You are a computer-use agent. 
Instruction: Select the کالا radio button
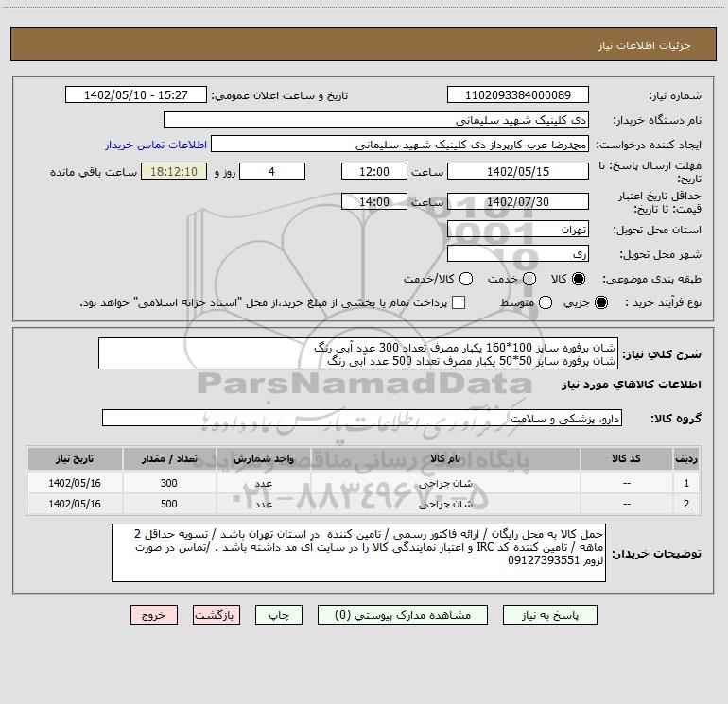(579, 279)
